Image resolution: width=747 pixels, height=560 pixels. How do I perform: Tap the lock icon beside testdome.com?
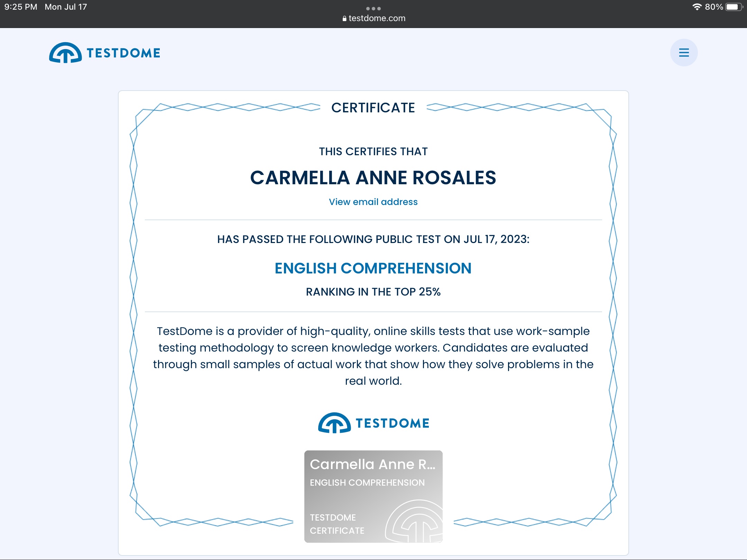pos(344,19)
